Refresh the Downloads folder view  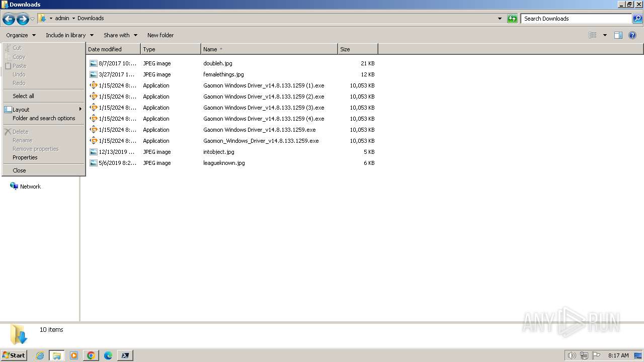click(512, 19)
